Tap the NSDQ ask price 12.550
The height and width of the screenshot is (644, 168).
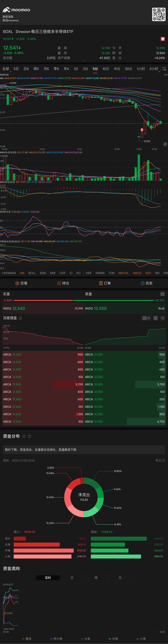pos(100,308)
